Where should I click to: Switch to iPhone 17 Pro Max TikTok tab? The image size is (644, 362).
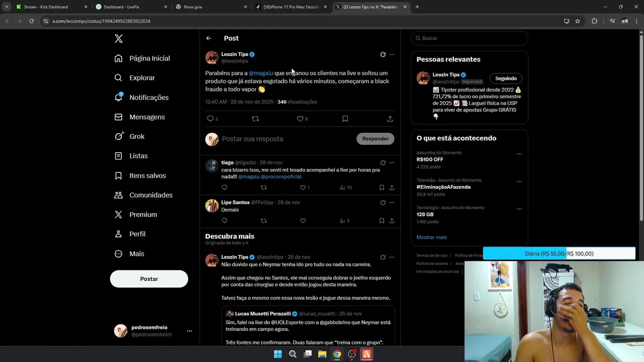pos(291,7)
